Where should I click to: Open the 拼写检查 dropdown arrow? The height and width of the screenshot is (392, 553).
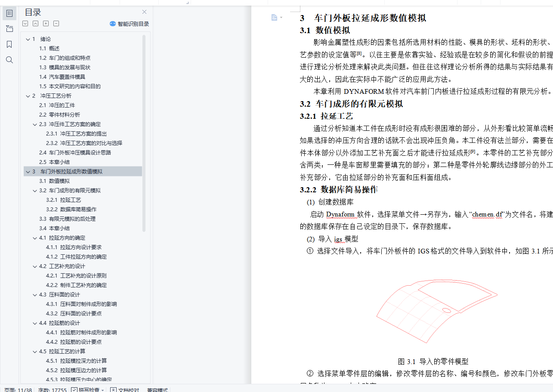103,390
